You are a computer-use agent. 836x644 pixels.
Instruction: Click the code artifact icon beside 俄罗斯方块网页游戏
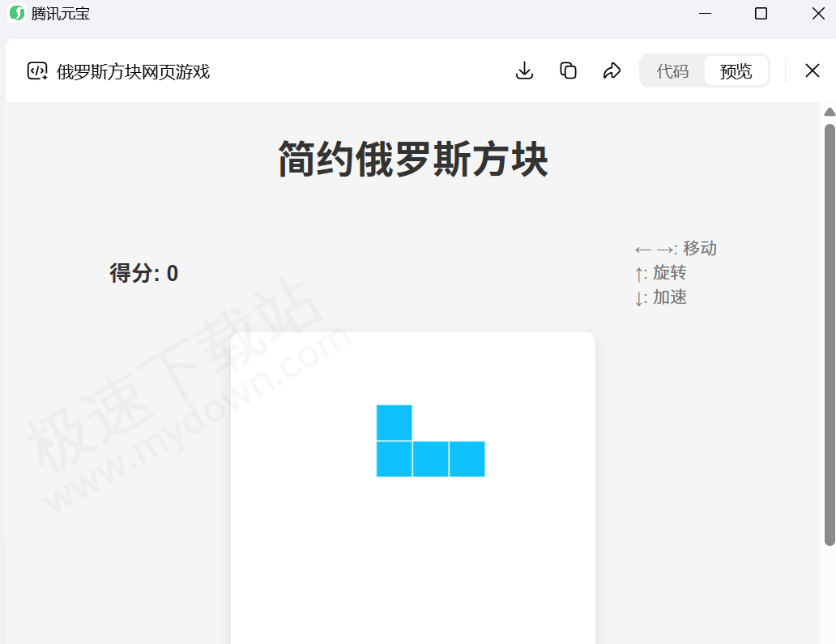point(37,71)
